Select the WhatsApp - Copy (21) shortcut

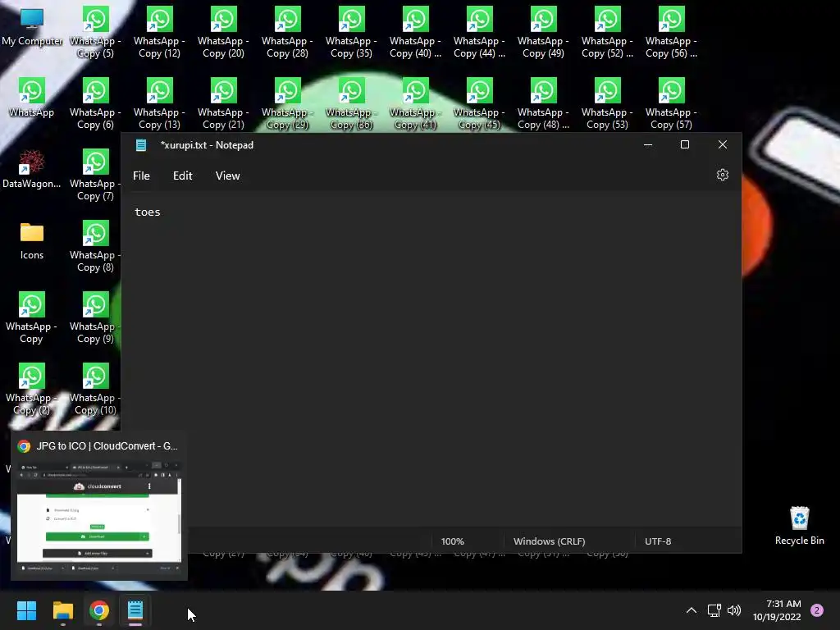pyautogui.click(x=223, y=103)
